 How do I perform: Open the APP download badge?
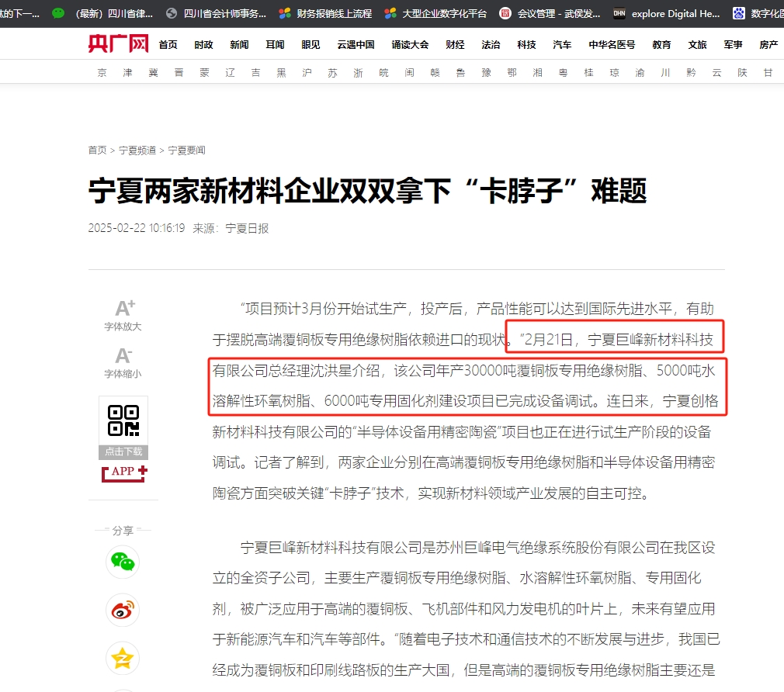click(124, 473)
